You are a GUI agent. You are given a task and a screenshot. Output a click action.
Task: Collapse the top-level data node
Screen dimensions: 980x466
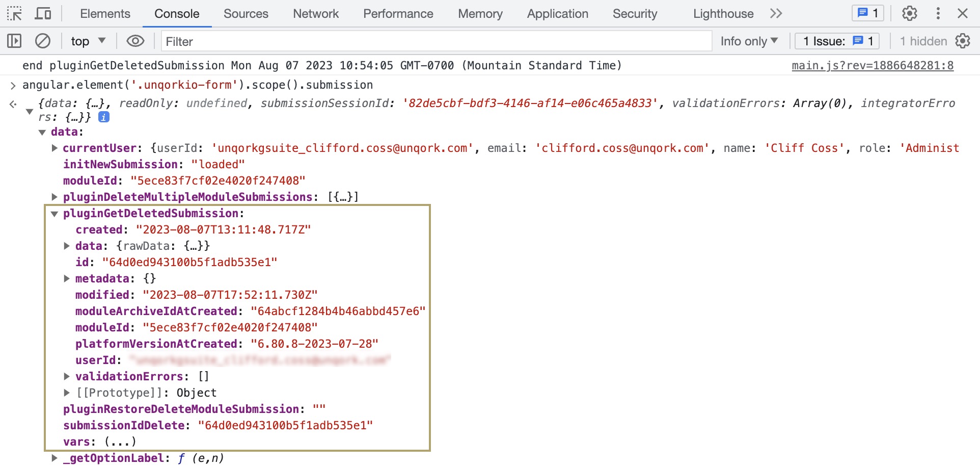(42, 132)
